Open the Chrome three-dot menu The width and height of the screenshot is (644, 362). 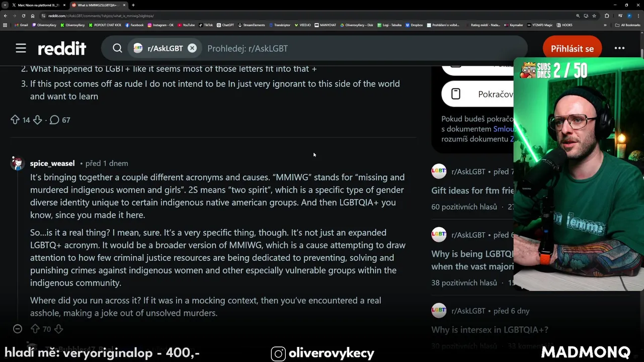point(638,16)
